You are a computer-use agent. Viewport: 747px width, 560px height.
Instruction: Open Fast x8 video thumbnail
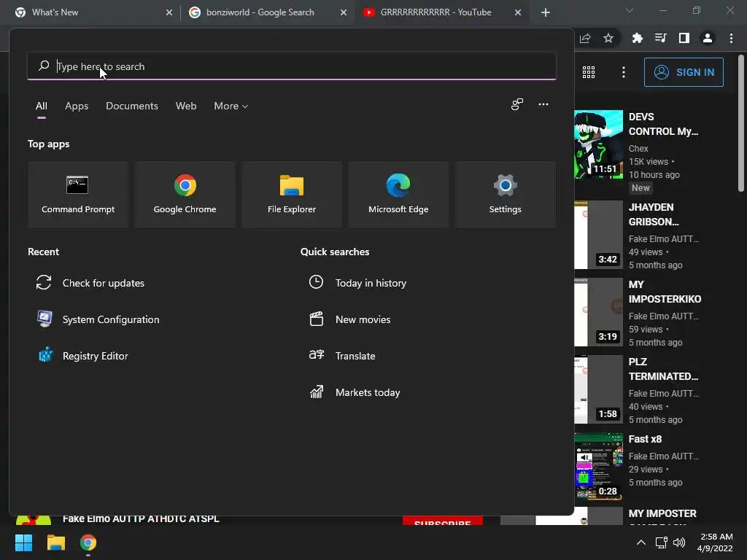click(x=598, y=466)
